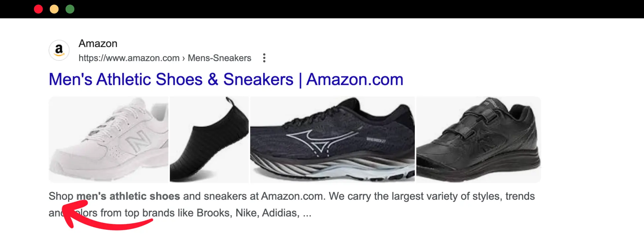
Task: Click the yellow minimize window dot
Action: (54, 9)
